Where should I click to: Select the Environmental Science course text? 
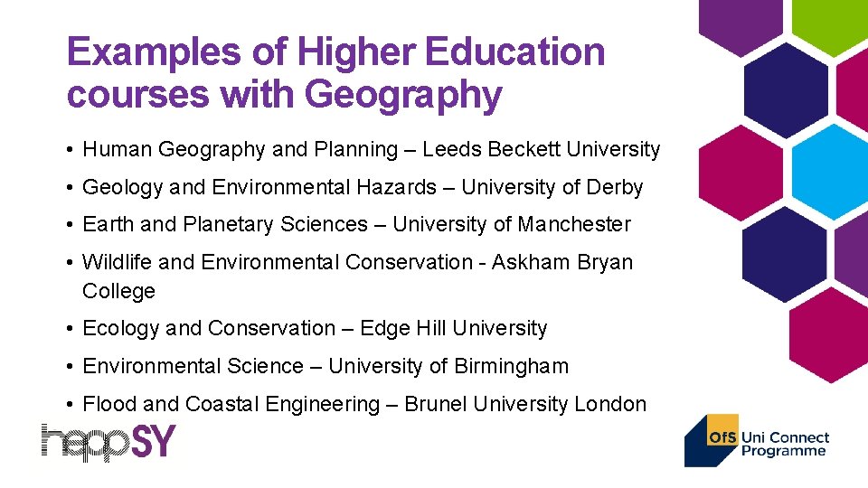pyautogui.click(x=193, y=366)
